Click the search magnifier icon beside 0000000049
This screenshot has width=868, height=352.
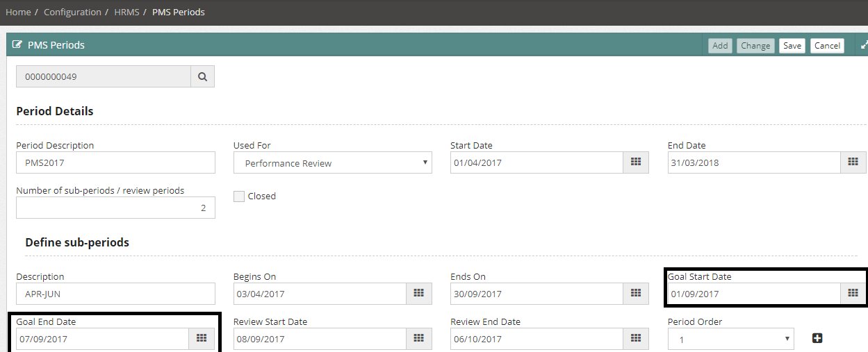(x=202, y=77)
